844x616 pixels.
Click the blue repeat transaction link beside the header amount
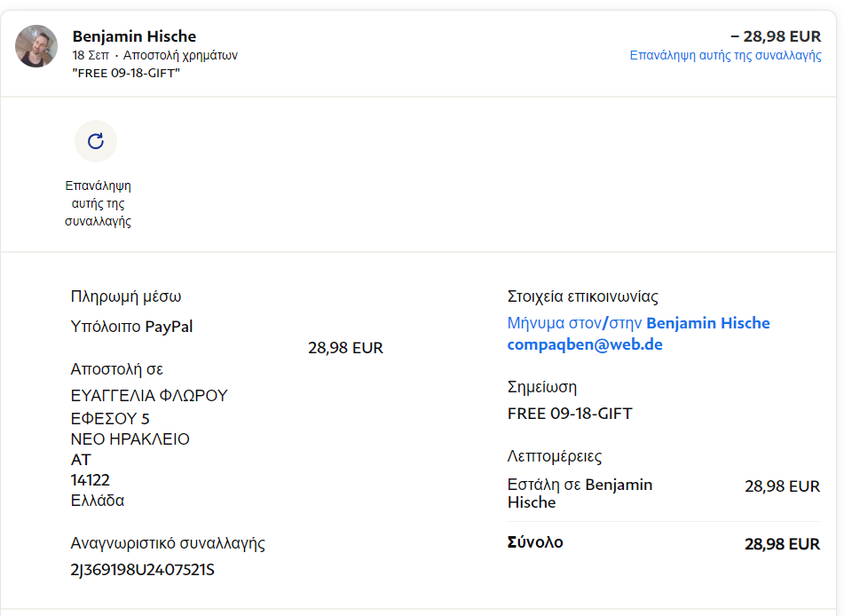point(725,55)
